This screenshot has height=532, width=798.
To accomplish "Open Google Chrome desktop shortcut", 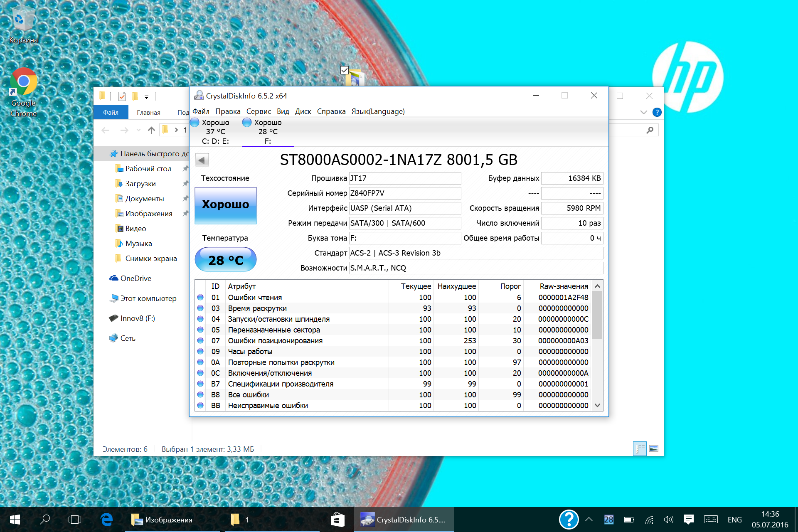I will [23, 93].
